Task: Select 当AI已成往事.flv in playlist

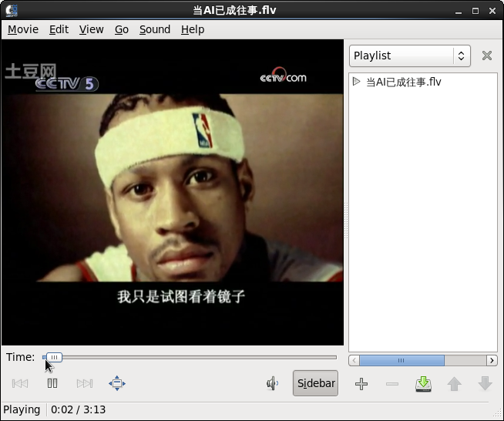Action: coord(403,82)
